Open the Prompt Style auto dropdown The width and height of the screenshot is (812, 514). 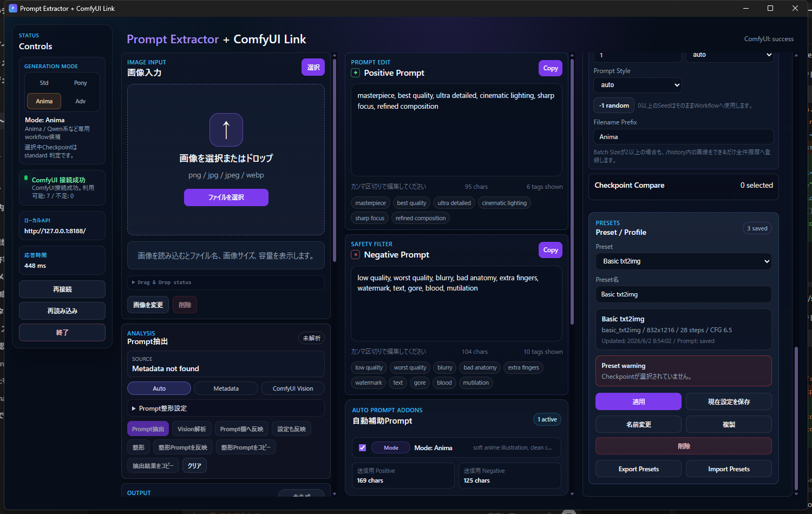tap(638, 85)
